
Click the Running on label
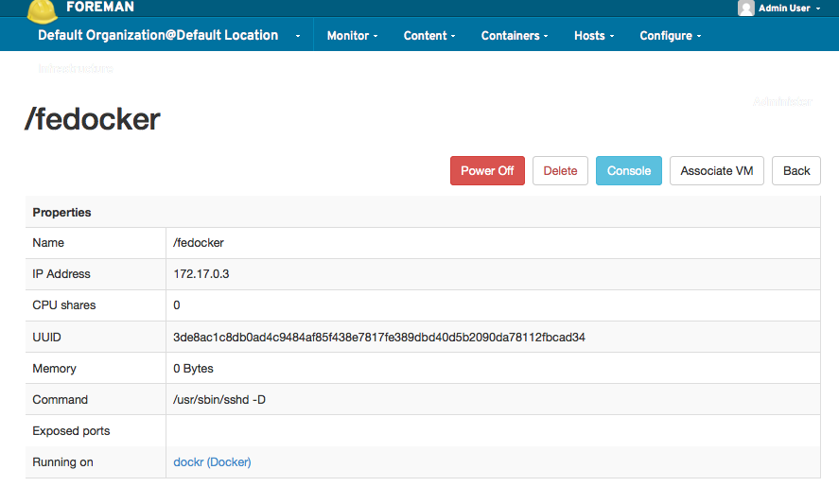pos(62,461)
